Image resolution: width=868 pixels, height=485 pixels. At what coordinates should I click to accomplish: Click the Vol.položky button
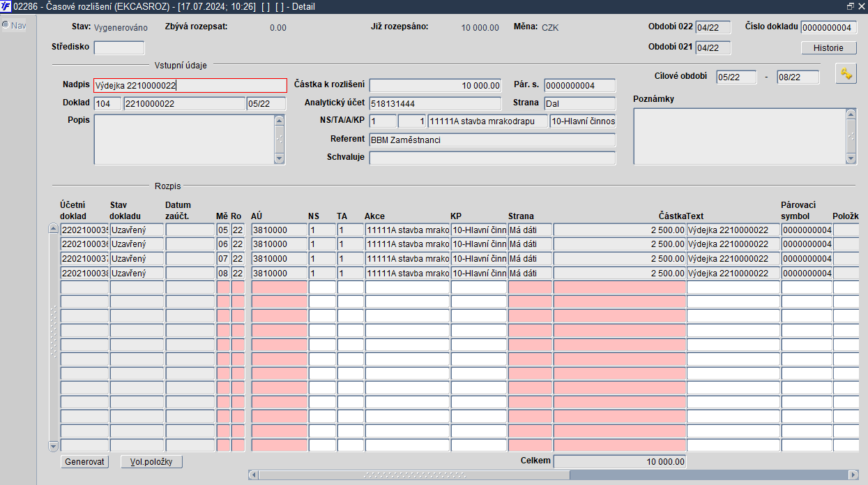[x=151, y=462]
